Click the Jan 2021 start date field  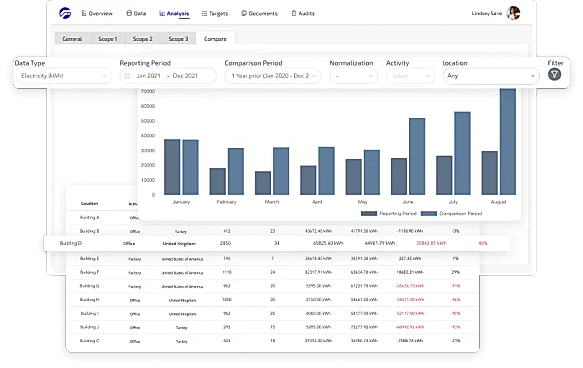(x=148, y=76)
